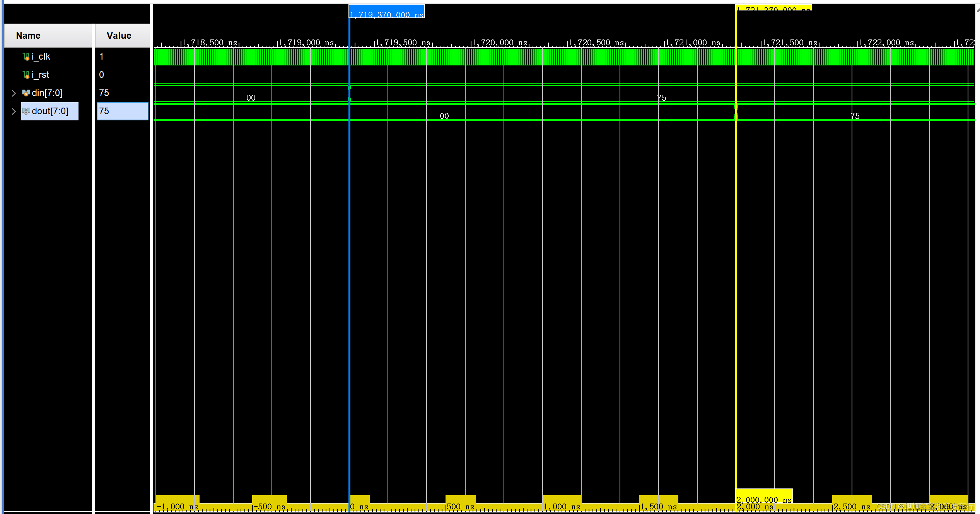Click the dout waveform where it reads 00
Viewport: 980px width, 514px height.
click(444, 115)
